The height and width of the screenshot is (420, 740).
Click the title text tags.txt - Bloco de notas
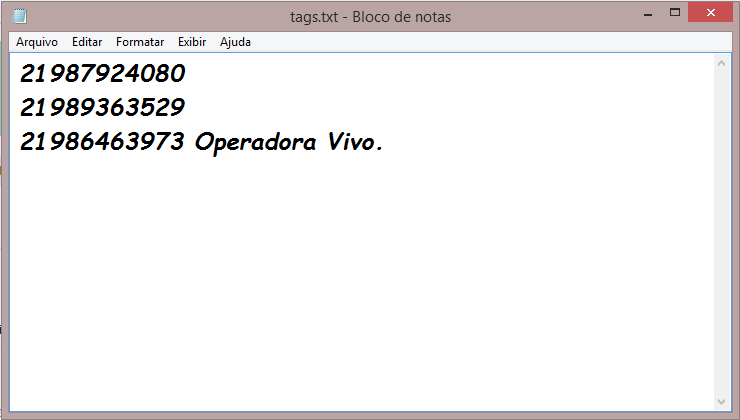[370, 17]
